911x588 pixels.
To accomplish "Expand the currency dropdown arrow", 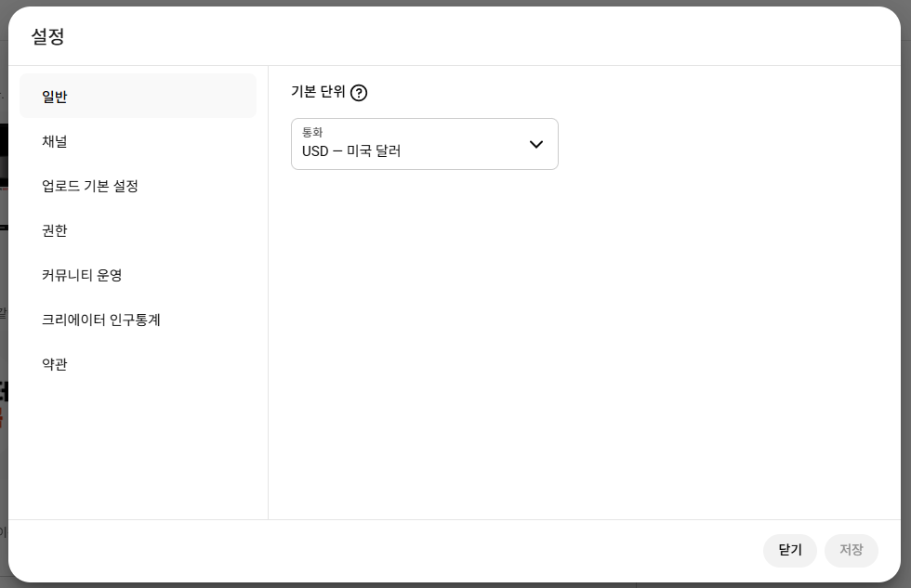I will point(535,144).
